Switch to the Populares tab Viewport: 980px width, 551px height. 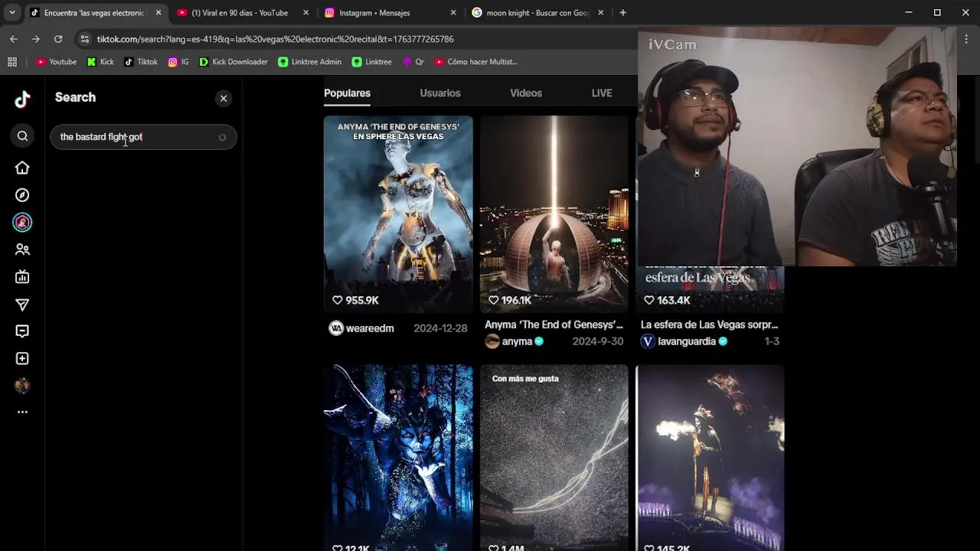coord(347,93)
